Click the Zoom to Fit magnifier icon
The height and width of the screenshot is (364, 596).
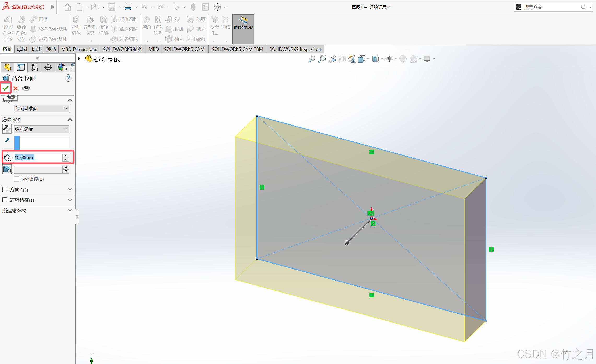click(x=312, y=59)
